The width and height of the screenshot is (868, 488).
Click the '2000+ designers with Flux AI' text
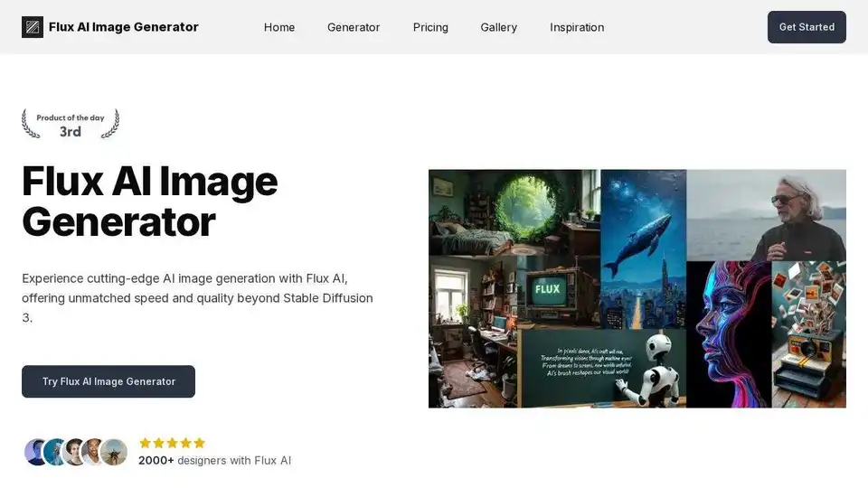click(x=214, y=460)
